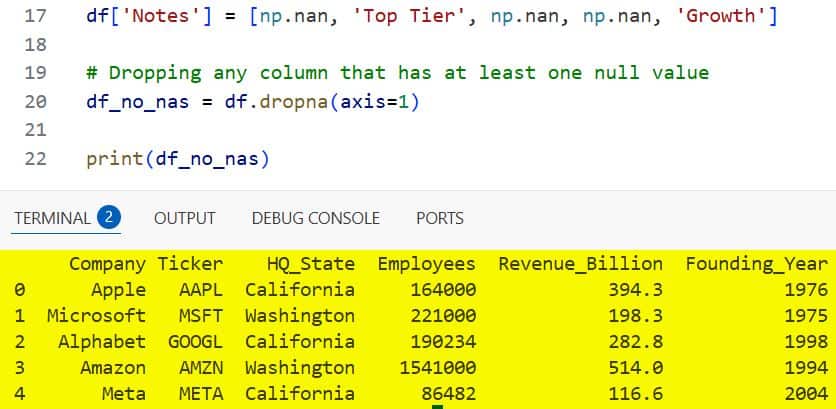Click the META ticker value

click(201, 394)
